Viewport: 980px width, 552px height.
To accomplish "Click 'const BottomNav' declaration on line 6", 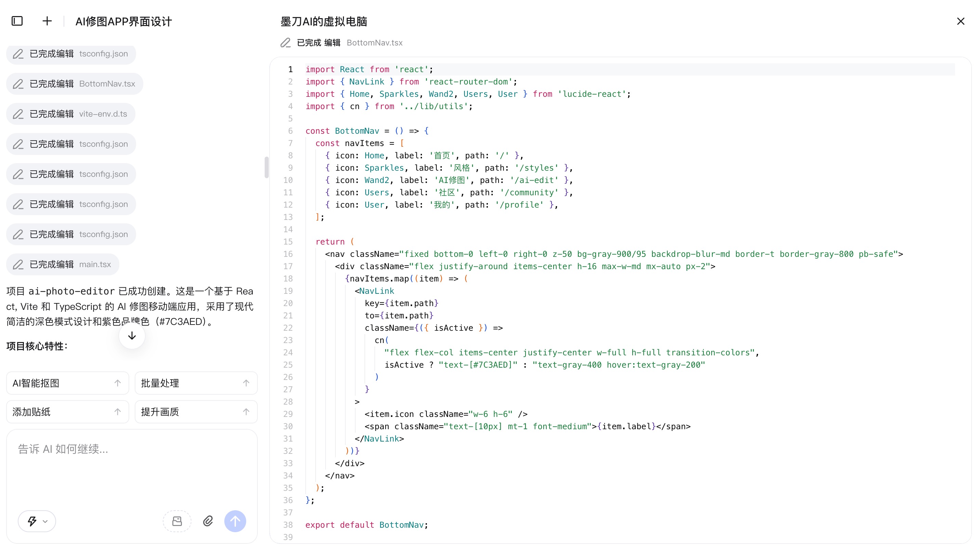I will [342, 131].
